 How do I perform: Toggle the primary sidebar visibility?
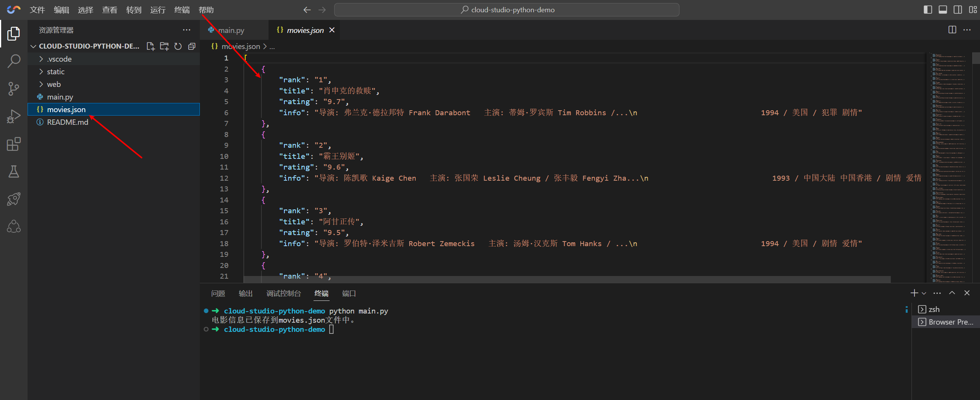928,10
